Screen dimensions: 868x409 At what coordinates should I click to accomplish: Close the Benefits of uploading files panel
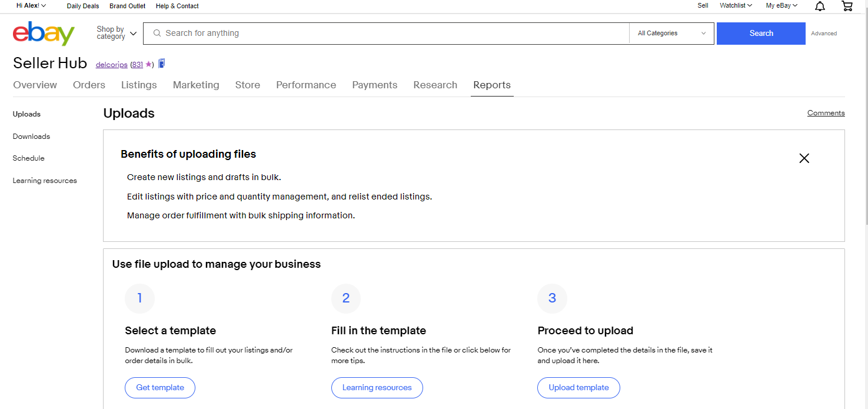click(x=804, y=158)
